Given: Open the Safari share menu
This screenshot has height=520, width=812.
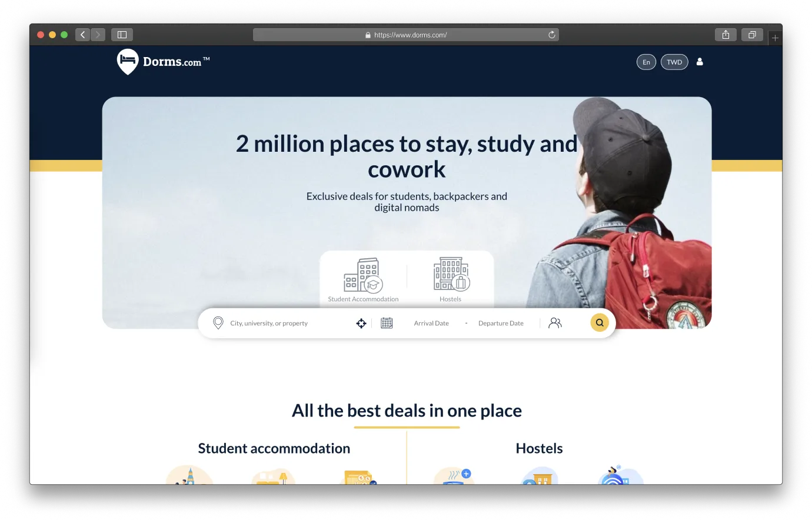Looking at the screenshot, I should pyautogui.click(x=726, y=35).
